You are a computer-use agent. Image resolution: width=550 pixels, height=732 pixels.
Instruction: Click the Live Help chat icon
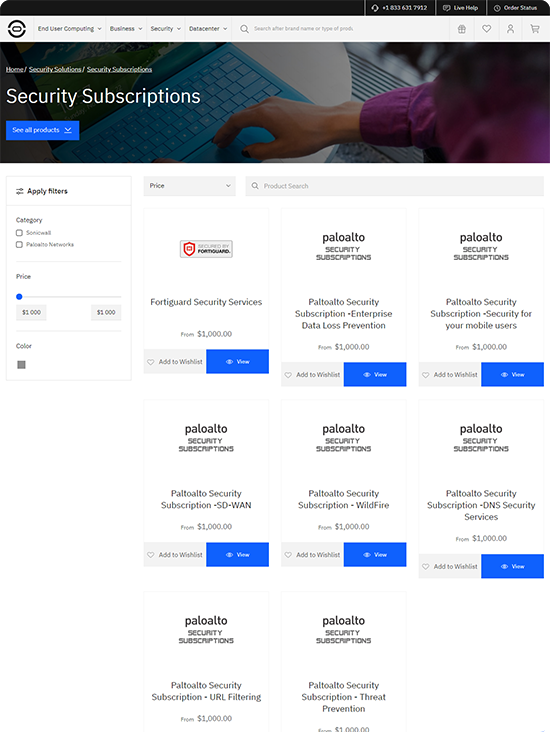[446, 8]
